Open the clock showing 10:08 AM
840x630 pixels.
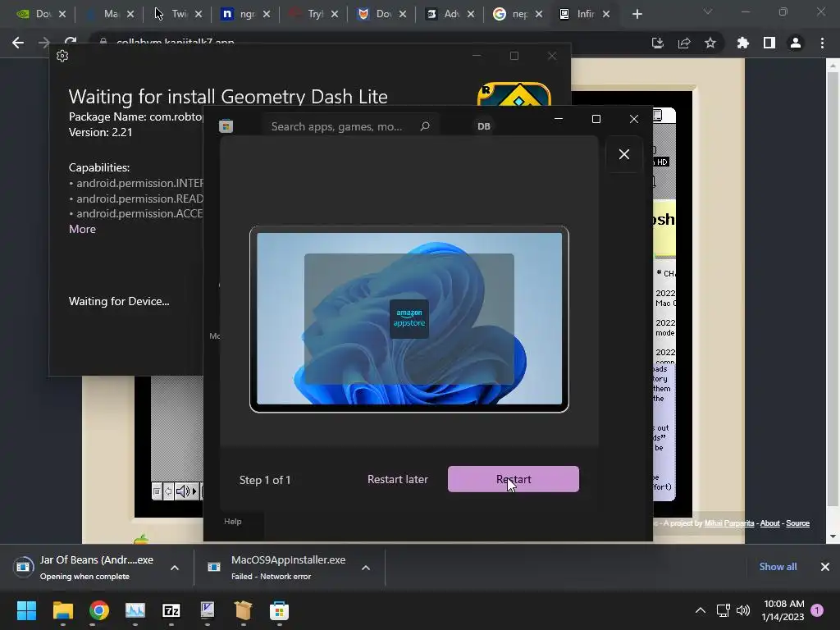(783, 610)
